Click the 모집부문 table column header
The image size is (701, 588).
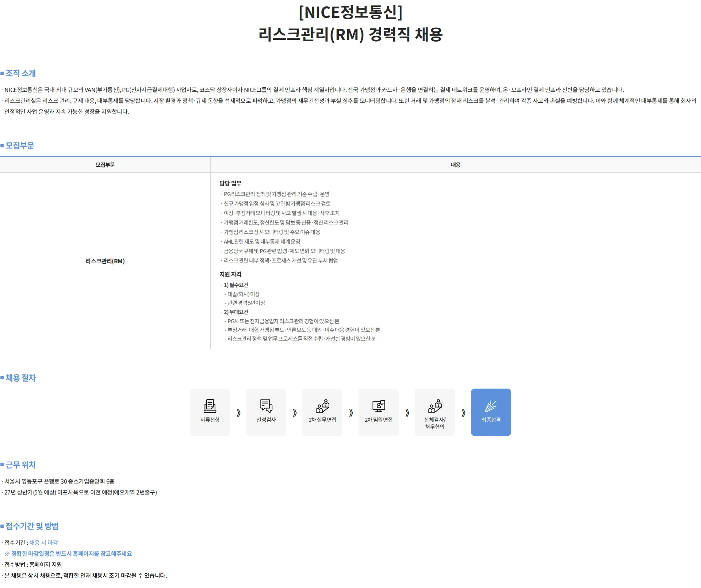[105, 165]
